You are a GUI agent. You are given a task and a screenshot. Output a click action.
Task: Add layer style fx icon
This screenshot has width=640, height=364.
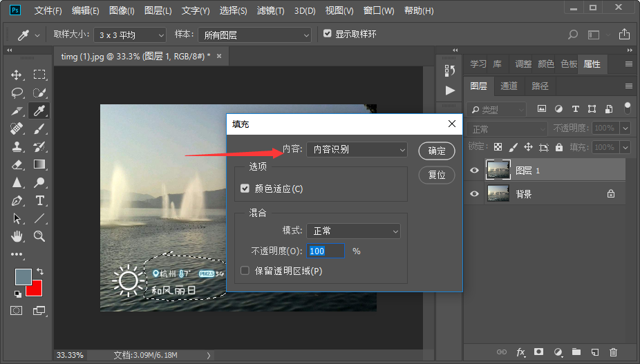pos(521,352)
